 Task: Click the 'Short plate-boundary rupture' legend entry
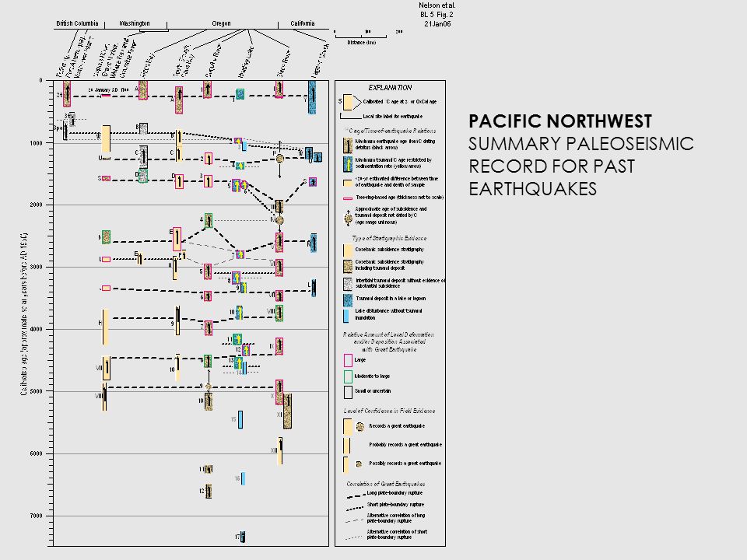point(395,505)
